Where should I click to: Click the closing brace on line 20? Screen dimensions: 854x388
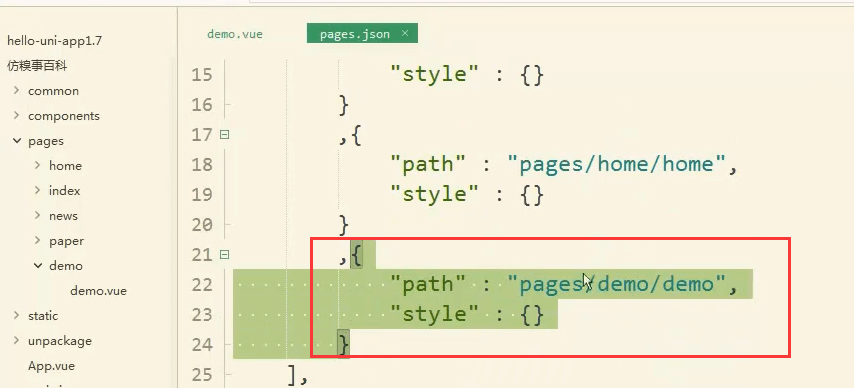tap(343, 225)
